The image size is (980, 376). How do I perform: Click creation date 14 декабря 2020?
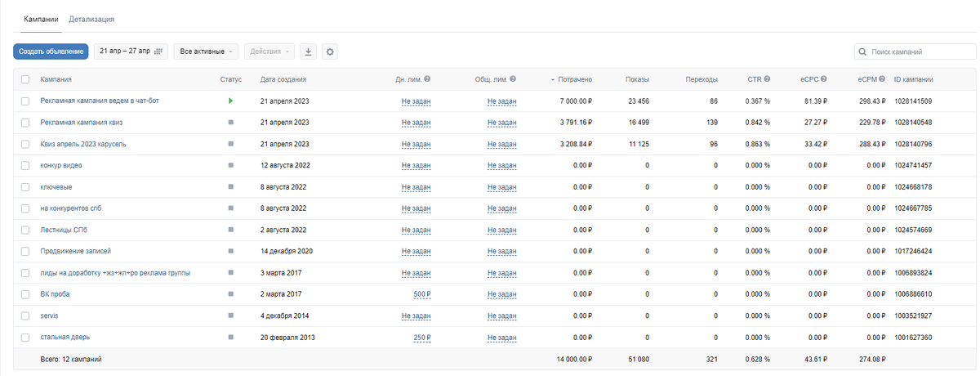[x=287, y=251]
